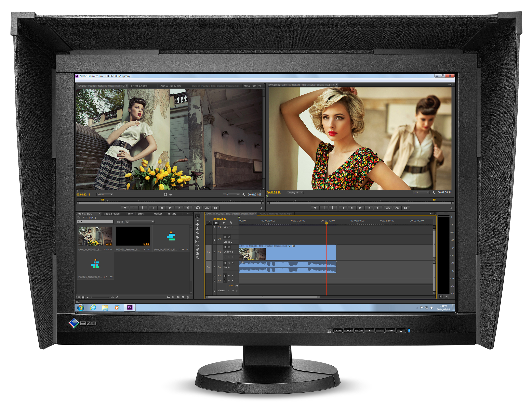
Task: Toggle Video 2 track output eye
Action: click(228, 237)
